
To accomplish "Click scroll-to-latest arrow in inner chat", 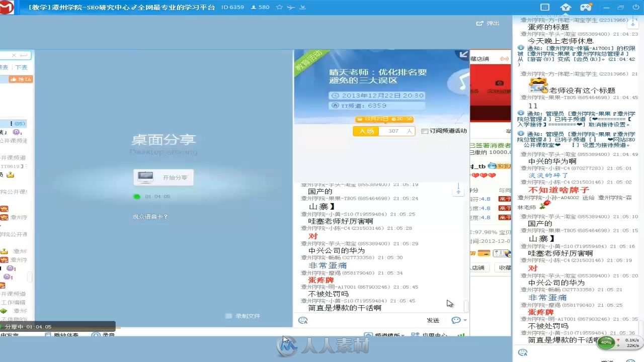I will point(458,190).
